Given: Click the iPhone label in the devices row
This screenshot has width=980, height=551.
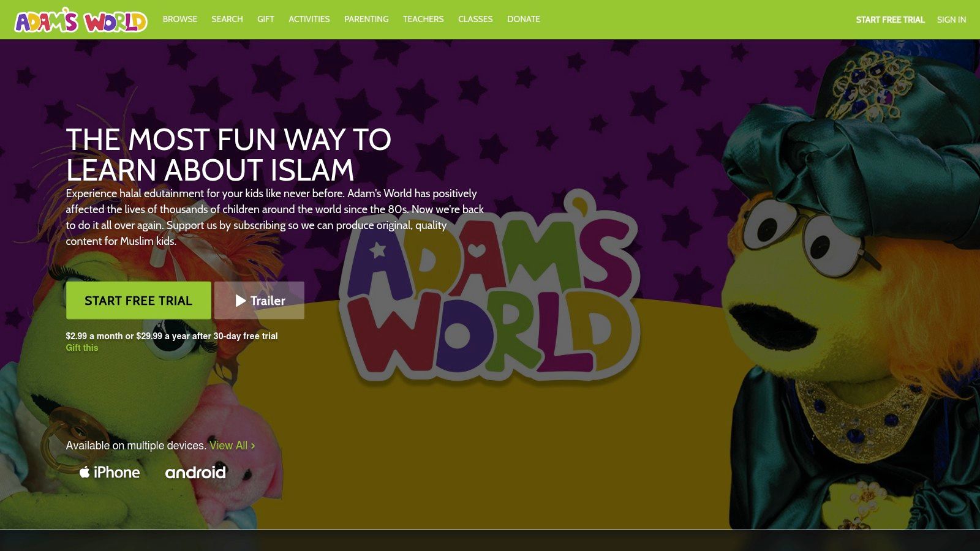Looking at the screenshot, I should pos(116,472).
